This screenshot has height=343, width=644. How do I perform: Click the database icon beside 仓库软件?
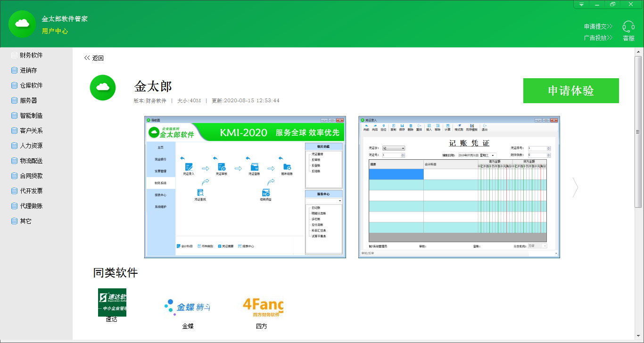pyautogui.click(x=14, y=85)
